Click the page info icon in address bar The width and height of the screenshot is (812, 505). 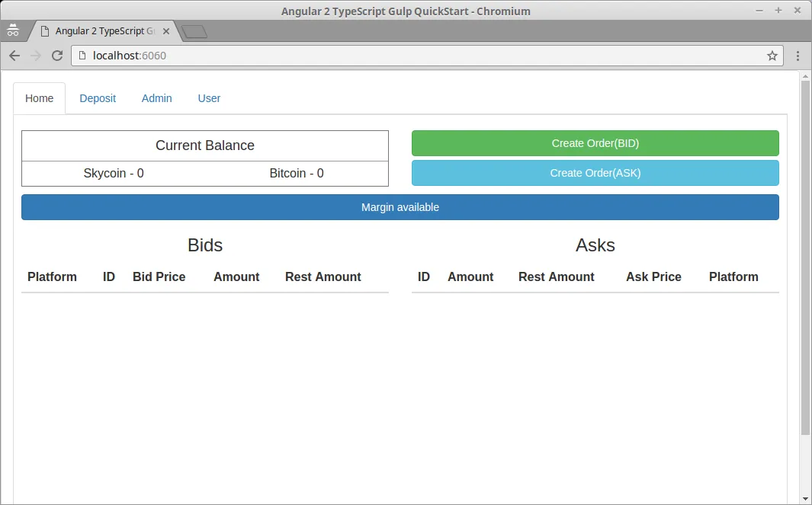tap(82, 56)
